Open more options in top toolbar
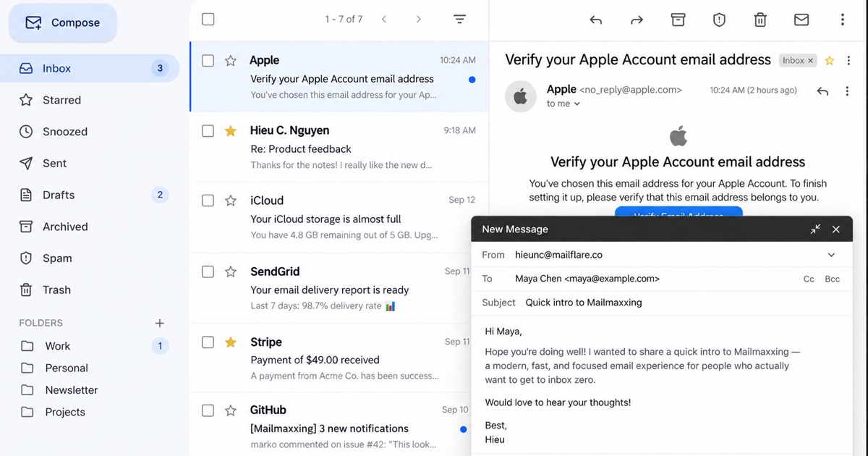 coord(843,20)
